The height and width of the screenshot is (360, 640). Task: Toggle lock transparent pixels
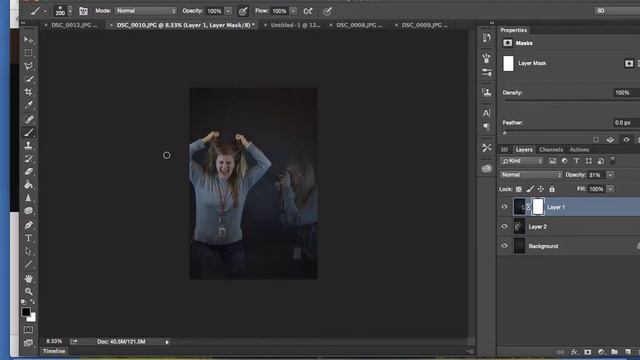tap(519, 189)
